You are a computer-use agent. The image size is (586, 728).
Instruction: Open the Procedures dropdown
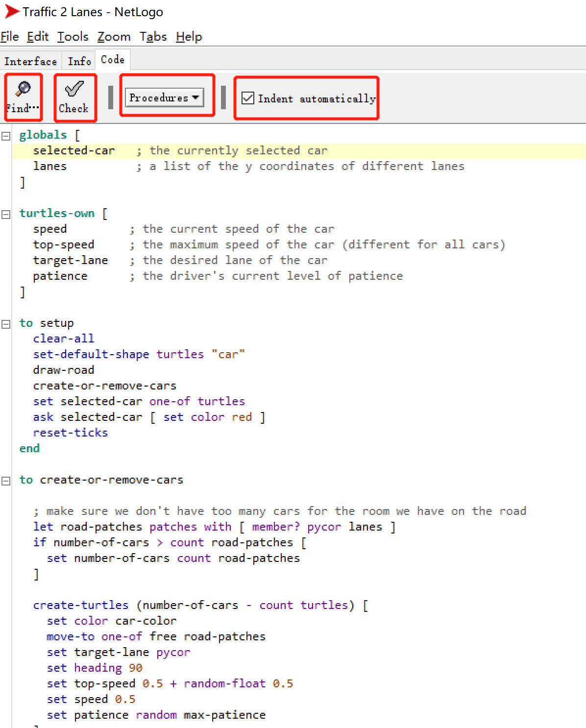(x=164, y=97)
